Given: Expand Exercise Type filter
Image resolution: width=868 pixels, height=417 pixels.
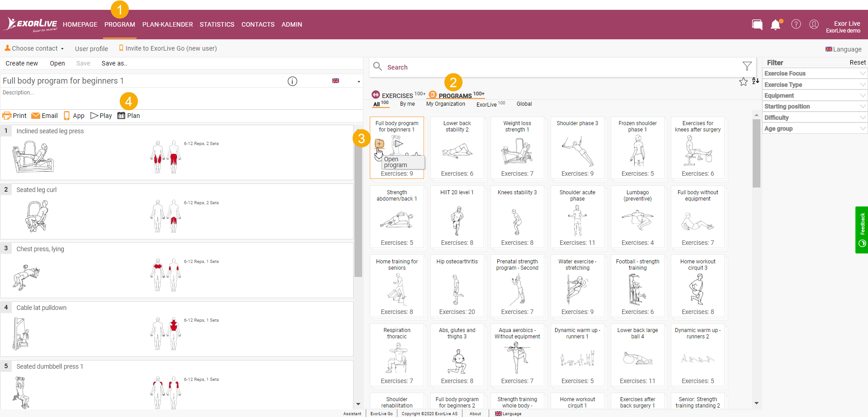Looking at the screenshot, I should pos(815,84).
